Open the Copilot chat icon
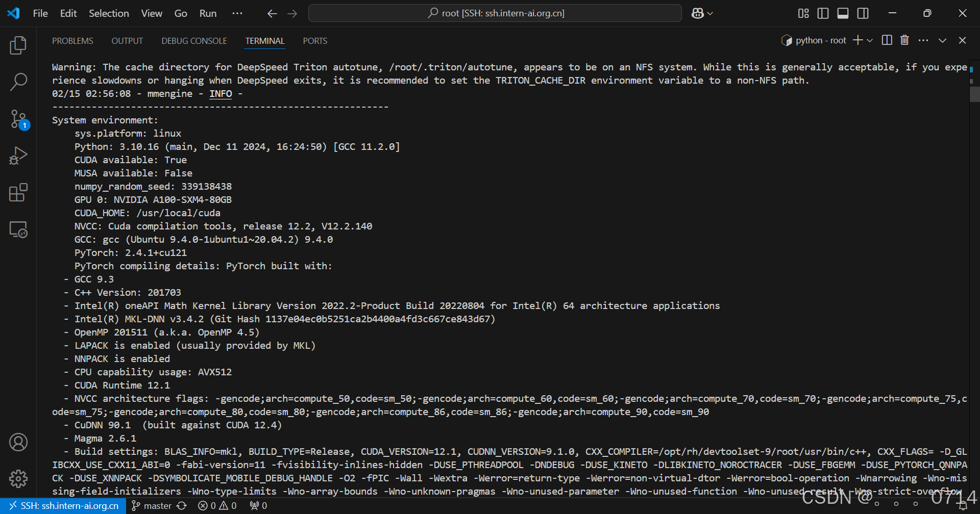Screen dimensions: 980x514 [698, 13]
